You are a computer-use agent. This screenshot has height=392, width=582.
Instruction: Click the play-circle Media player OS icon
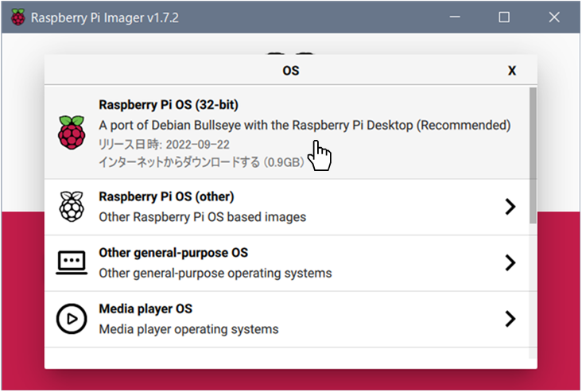72,319
